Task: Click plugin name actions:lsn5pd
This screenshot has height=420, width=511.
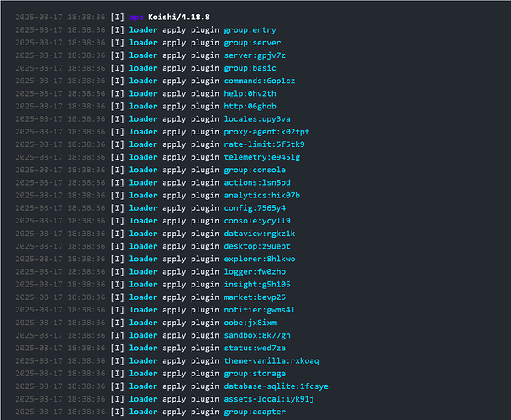Action: (257, 183)
